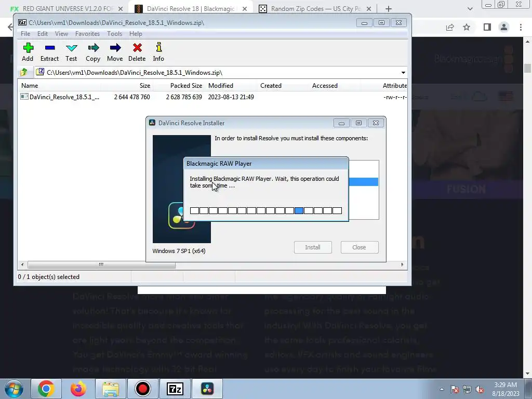Open Chrome from the taskbar
Viewport: 532px width, 399px height.
[46, 389]
